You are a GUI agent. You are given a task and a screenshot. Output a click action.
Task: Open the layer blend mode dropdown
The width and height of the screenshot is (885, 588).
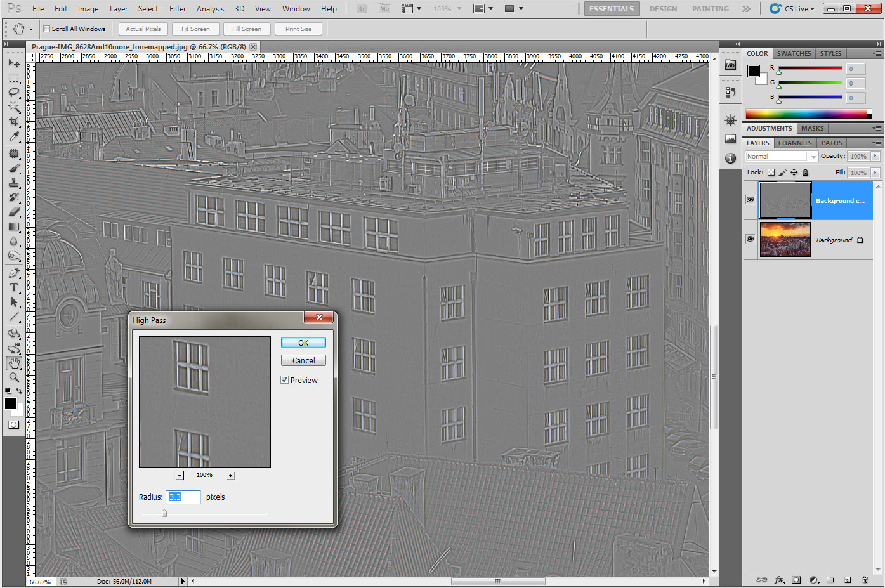pyautogui.click(x=781, y=157)
